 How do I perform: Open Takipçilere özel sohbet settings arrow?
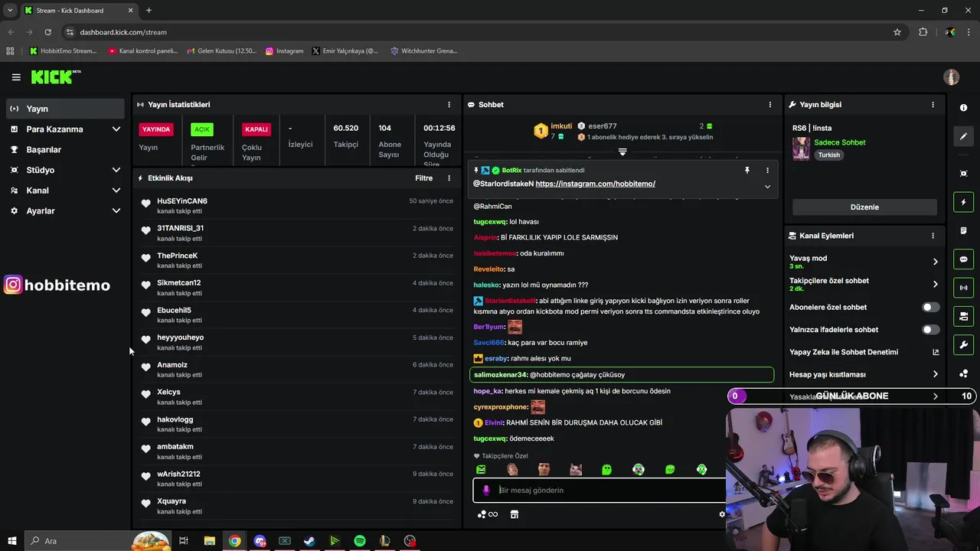click(x=935, y=284)
